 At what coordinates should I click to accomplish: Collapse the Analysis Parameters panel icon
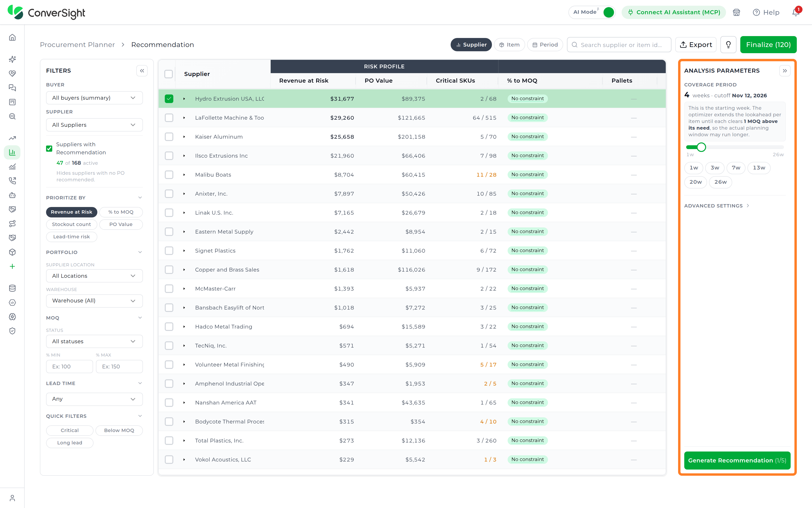point(784,71)
